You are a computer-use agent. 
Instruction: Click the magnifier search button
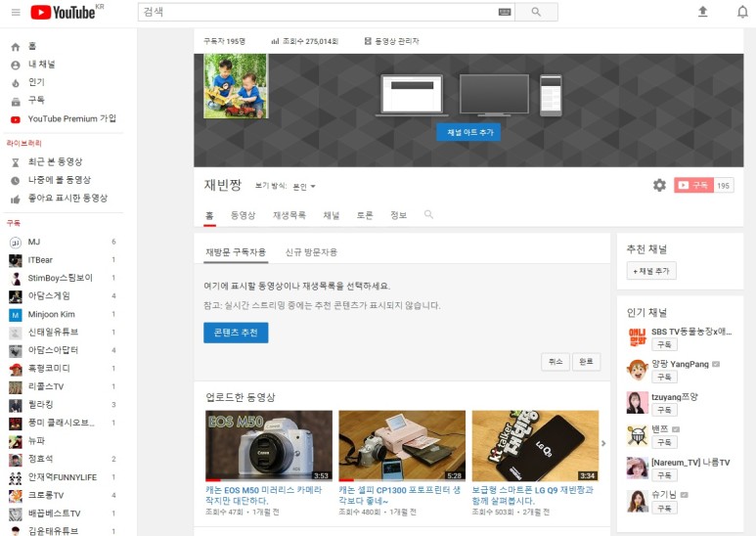tap(536, 12)
